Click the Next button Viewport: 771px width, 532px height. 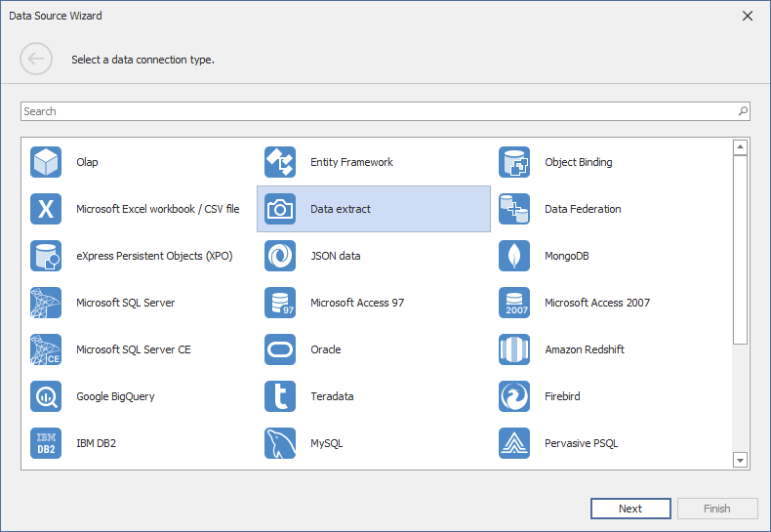point(630,509)
